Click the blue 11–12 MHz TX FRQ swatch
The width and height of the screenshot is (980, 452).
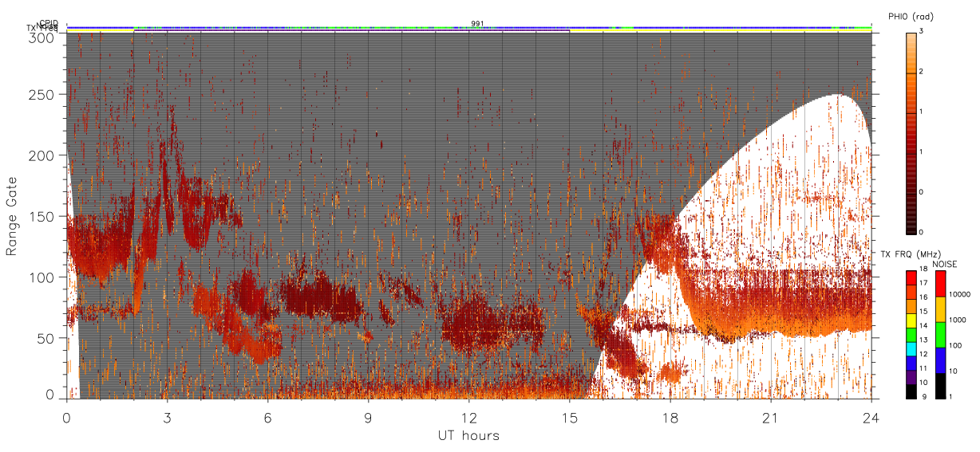(x=911, y=362)
